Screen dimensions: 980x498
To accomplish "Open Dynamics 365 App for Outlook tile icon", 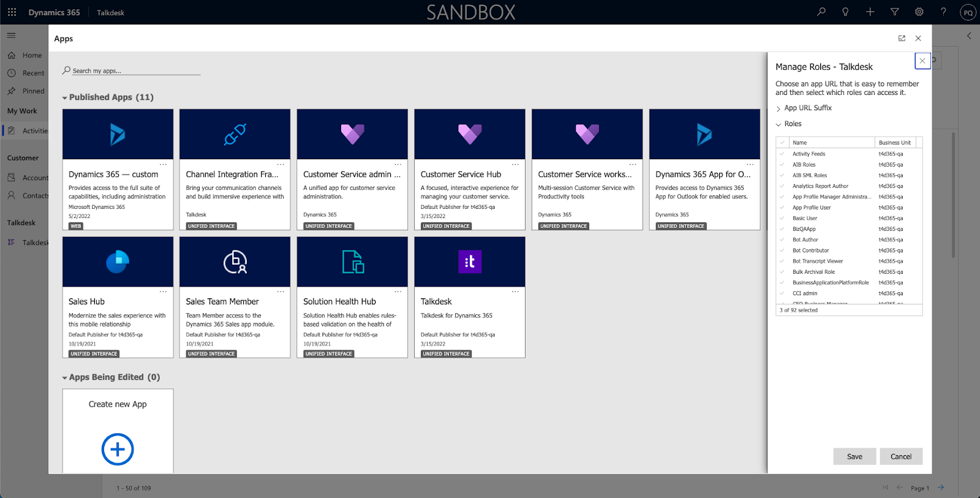I will 704,134.
